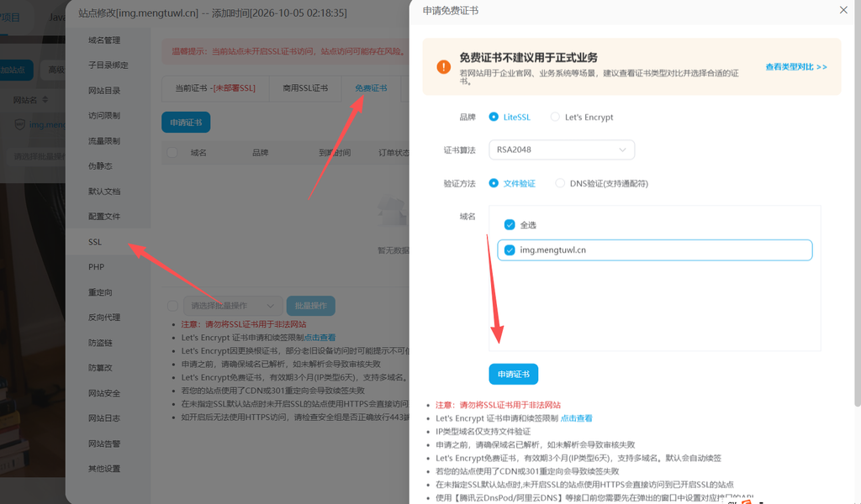Image resolution: width=861 pixels, height=504 pixels.
Task: Click the sort arrows beside 网站名 column header
Action: click(x=45, y=100)
